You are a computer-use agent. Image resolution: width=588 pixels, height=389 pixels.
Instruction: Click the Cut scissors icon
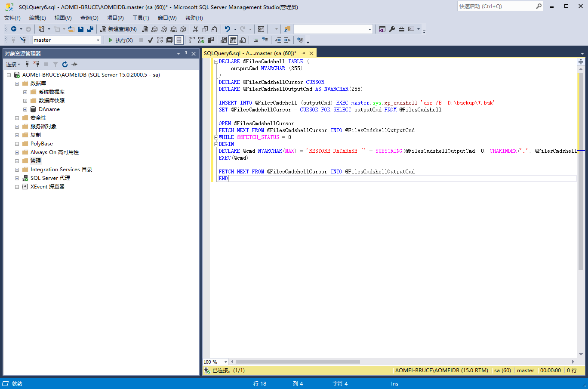(196, 29)
